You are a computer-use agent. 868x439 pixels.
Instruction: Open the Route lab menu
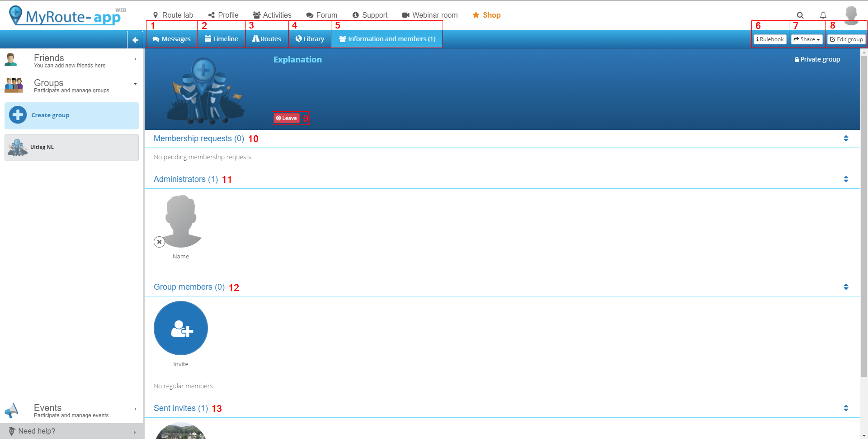(x=173, y=15)
